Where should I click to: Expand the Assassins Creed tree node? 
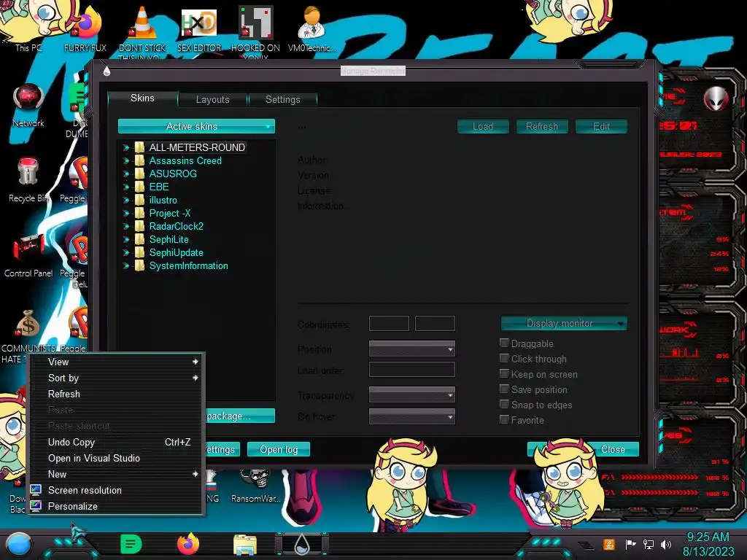click(125, 161)
